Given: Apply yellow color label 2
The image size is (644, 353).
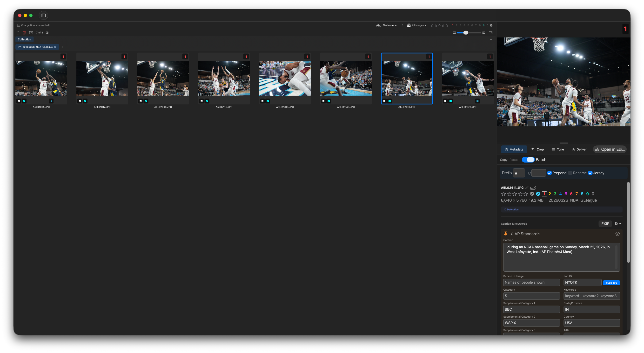Looking at the screenshot, I should pyautogui.click(x=550, y=194).
